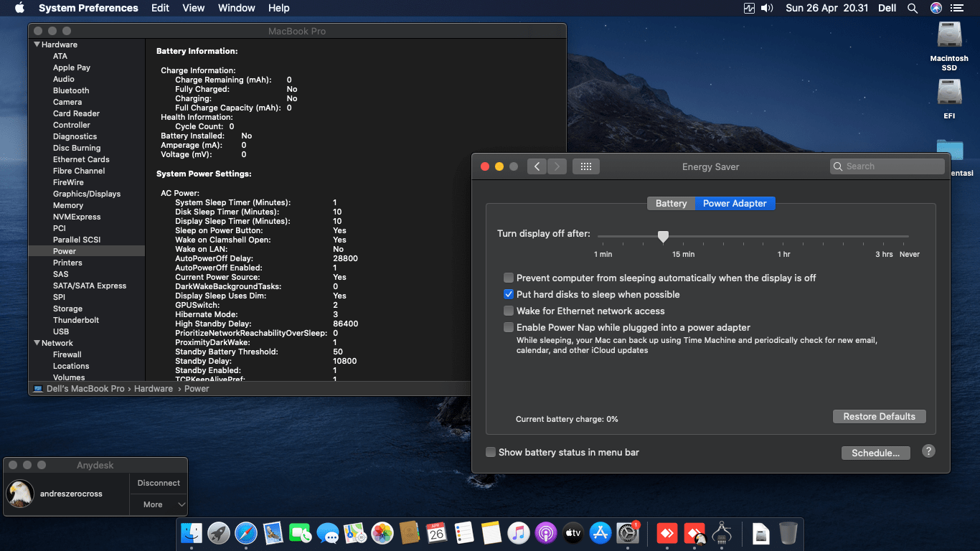Select the Power Adapter tab

tap(735, 203)
